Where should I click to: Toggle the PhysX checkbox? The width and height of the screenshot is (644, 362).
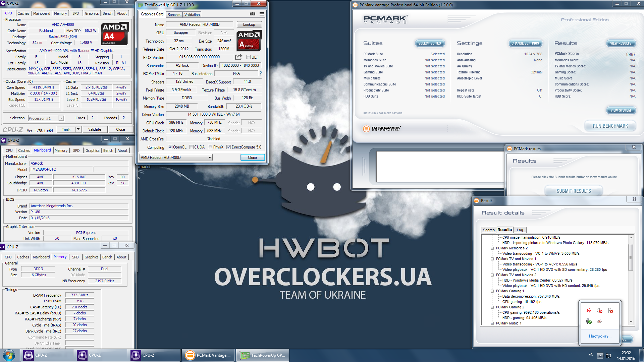pos(210,147)
